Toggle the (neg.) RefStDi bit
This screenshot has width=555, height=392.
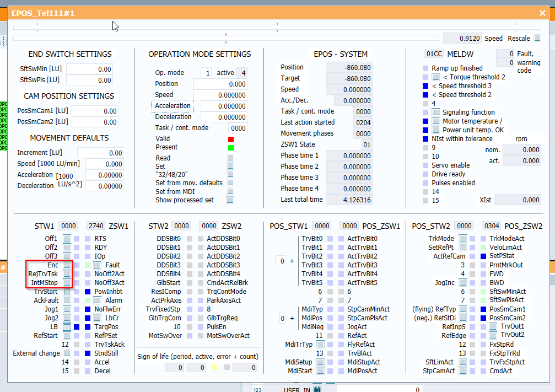(x=462, y=318)
